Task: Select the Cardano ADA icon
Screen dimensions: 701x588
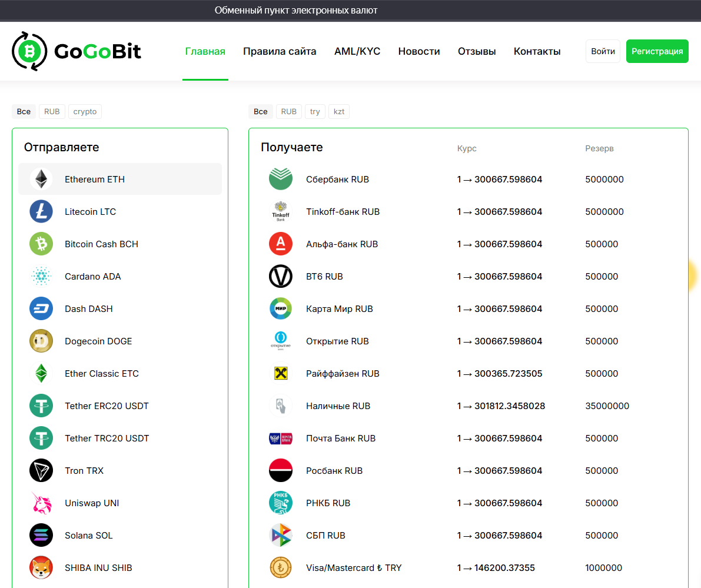Action: coord(41,276)
